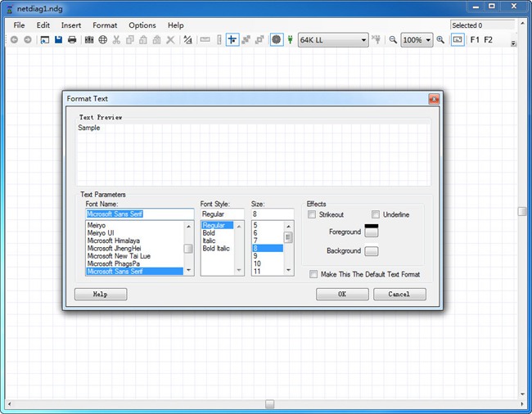Enable the Strikeout effect checkbox
Screen dimensions: 532x414
(x=312, y=215)
